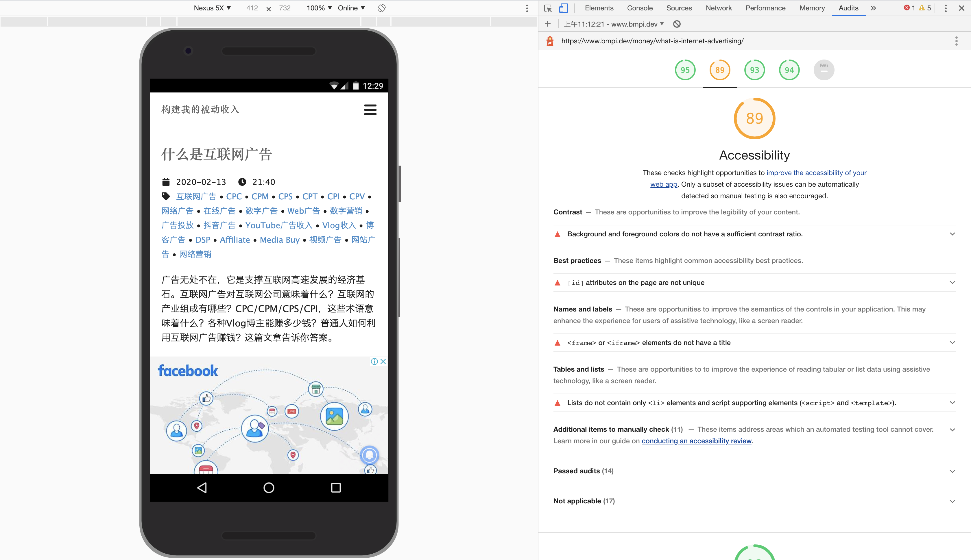
Task: Select the inspect element picker icon
Action: tap(548, 8)
